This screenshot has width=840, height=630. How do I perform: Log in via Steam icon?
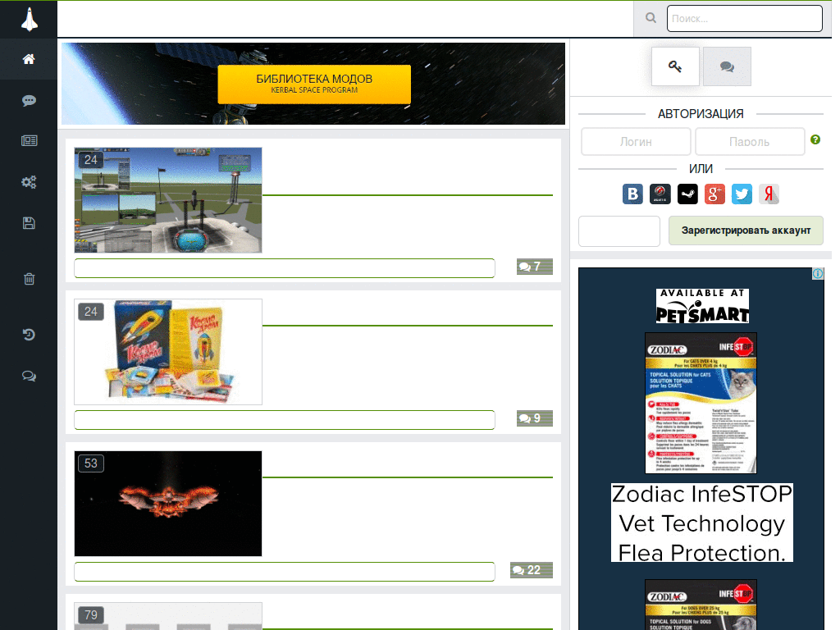click(687, 194)
